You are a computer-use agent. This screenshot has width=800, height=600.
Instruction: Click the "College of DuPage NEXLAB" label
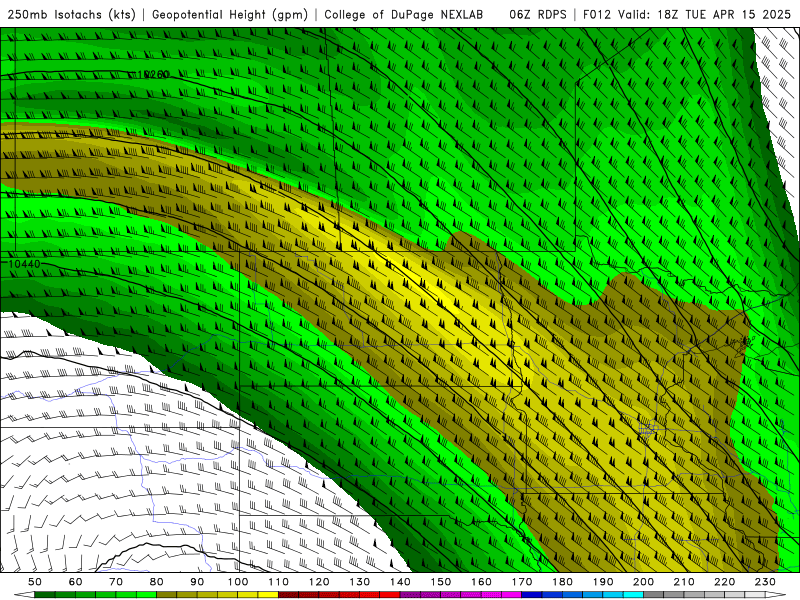click(x=404, y=15)
